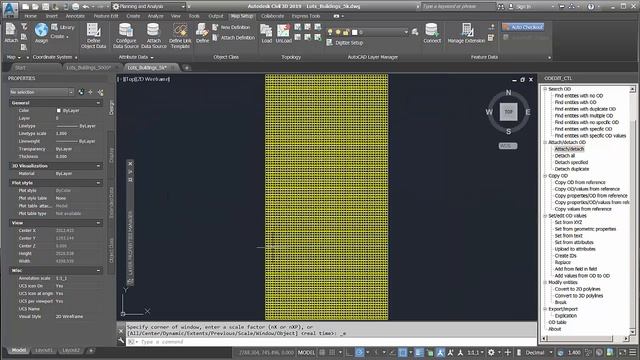The image size is (640, 360).
Task: Switch to the Model layout tab
Action: click(19, 350)
